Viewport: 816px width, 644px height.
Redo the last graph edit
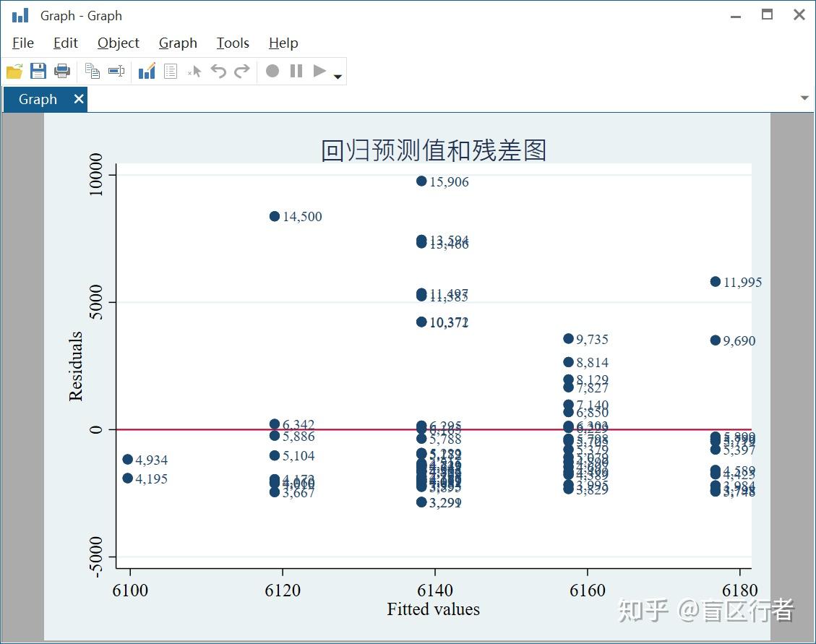point(241,71)
